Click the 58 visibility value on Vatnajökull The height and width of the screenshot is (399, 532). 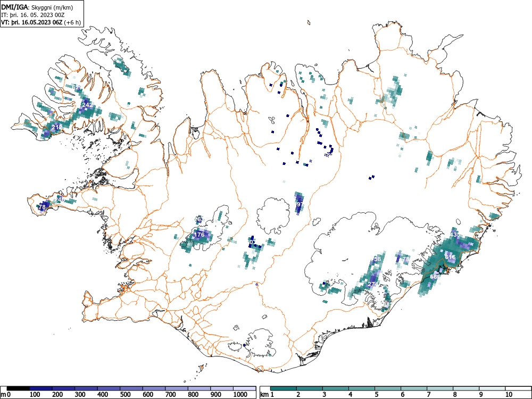pos(377,259)
